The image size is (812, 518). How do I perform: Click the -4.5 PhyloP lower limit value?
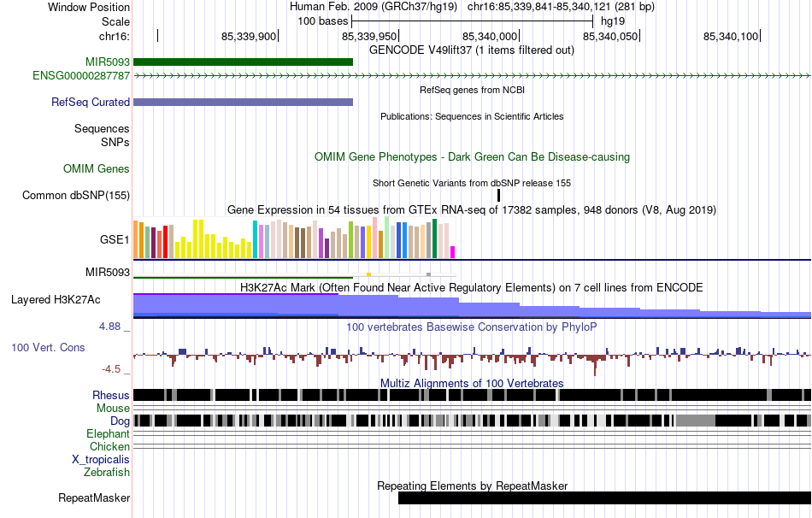tap(111, 368)
